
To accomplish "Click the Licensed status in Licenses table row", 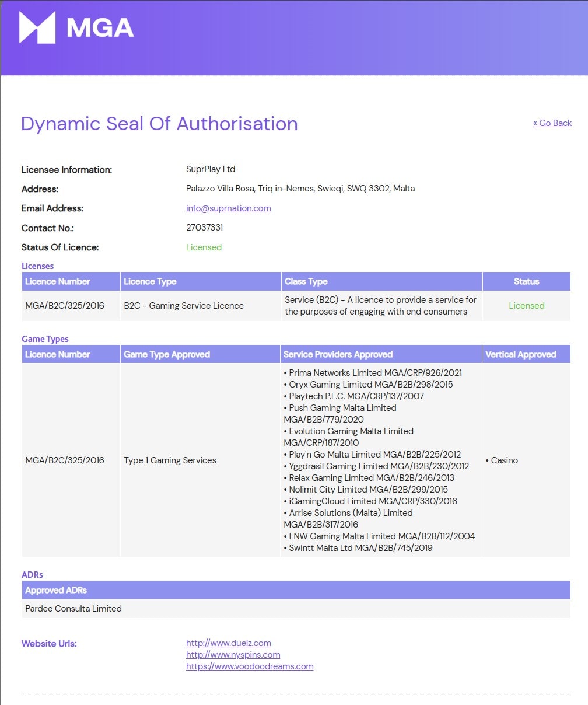I will click(x=526, y=305).
